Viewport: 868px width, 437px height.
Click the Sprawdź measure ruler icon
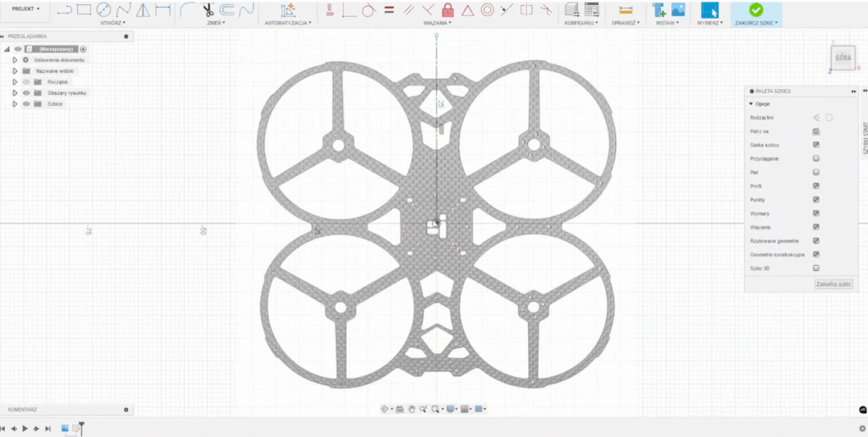(x=626, y=10)
